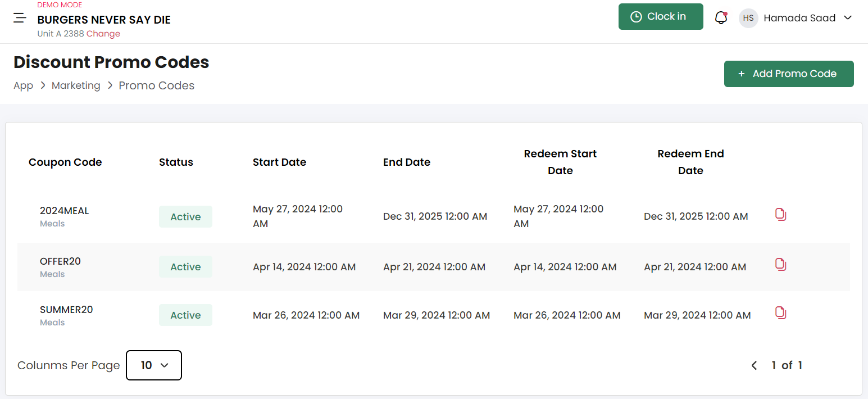Click the Discount Promo Codes heading
The height and width of the screenshot is (399, 868).
coord(111,62)
